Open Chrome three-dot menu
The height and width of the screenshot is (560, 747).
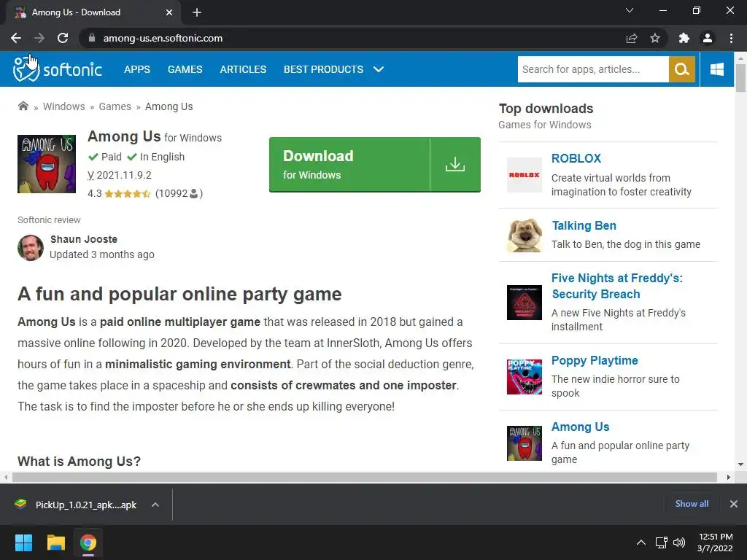tap(731, 38)
